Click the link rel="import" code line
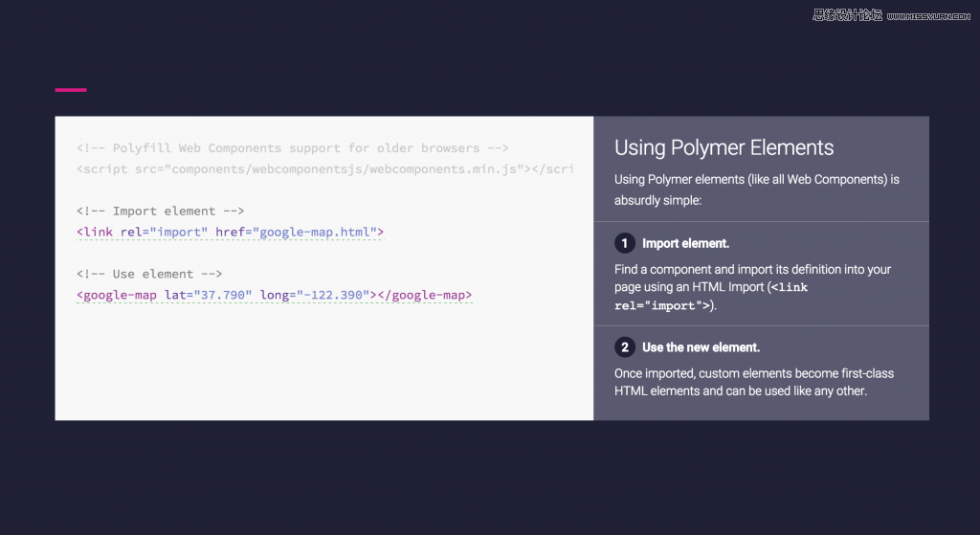This screenshot has width=980, height=535. tap(230, 232)
